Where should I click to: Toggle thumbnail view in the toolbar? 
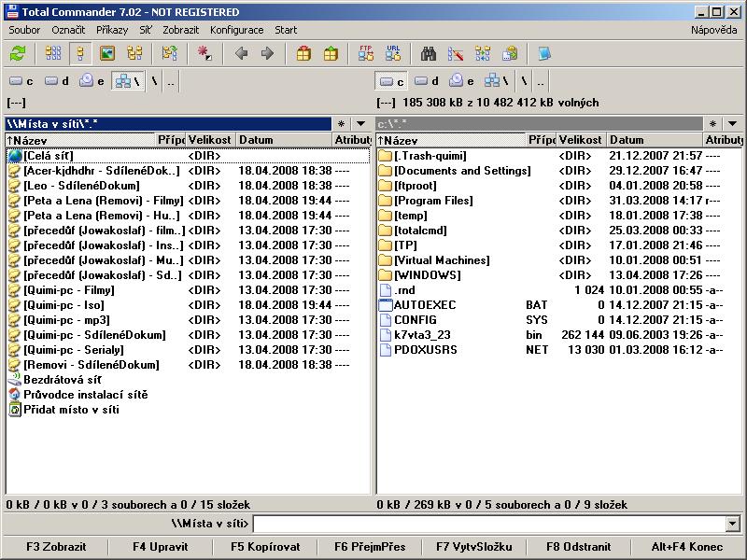[x=106, y=54]
